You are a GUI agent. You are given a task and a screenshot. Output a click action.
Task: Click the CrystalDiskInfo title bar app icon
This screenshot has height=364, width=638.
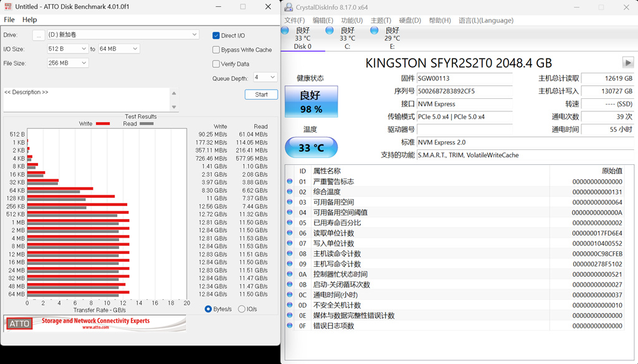point(288,7)
